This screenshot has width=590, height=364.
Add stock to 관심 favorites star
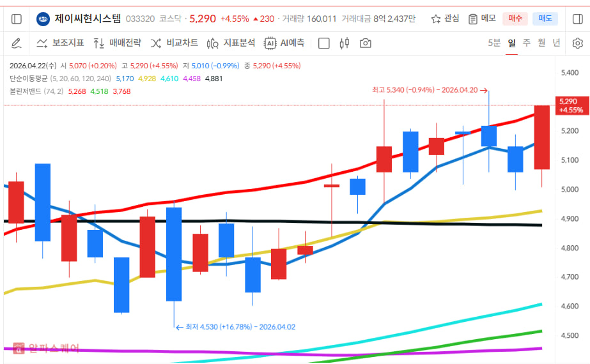445,19
